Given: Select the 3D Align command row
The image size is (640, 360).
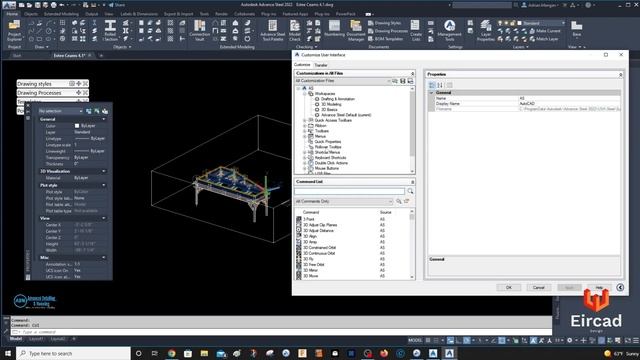Looking at the screenshot, I should [x=354, y=236].
